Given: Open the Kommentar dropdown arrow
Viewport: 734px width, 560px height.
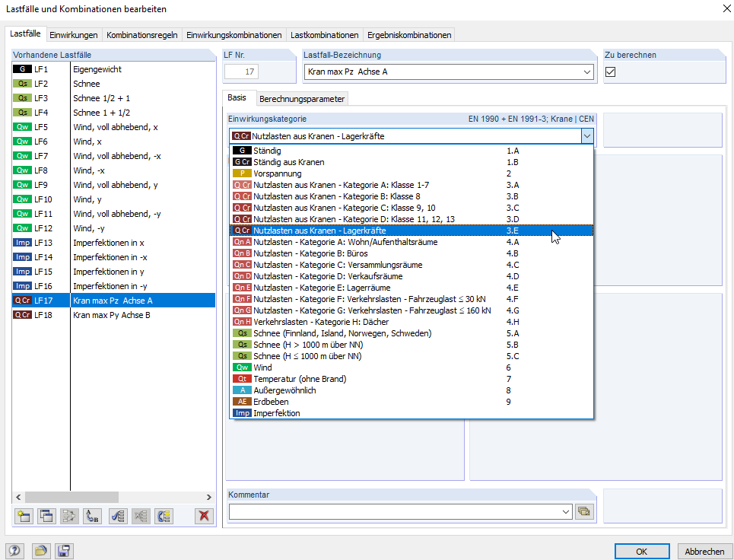Looking at the screenshot, I should [566, 512].
